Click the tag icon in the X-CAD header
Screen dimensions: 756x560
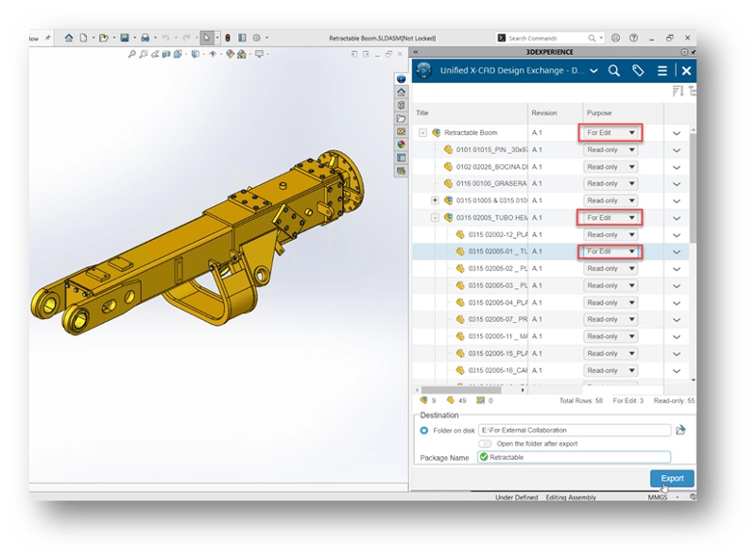tap(638, 71)
